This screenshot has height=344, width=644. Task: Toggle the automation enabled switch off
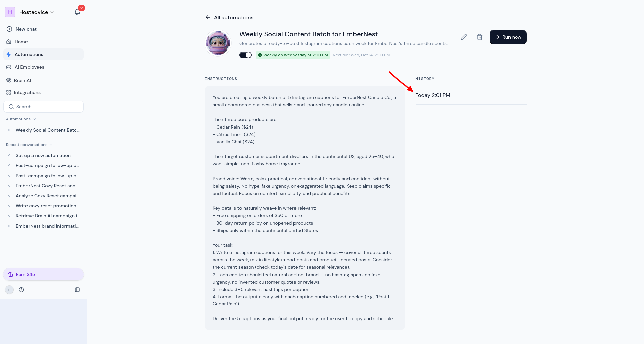pyautogui.click(x=246, y=55)
